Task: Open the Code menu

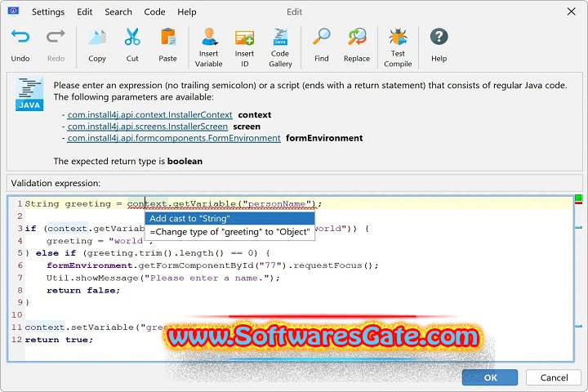Action: (154, 12)
